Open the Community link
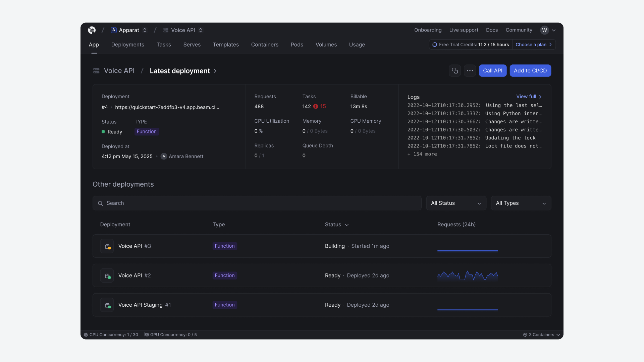The height and width of the screenshot is (362, 644). coord(519,30)
